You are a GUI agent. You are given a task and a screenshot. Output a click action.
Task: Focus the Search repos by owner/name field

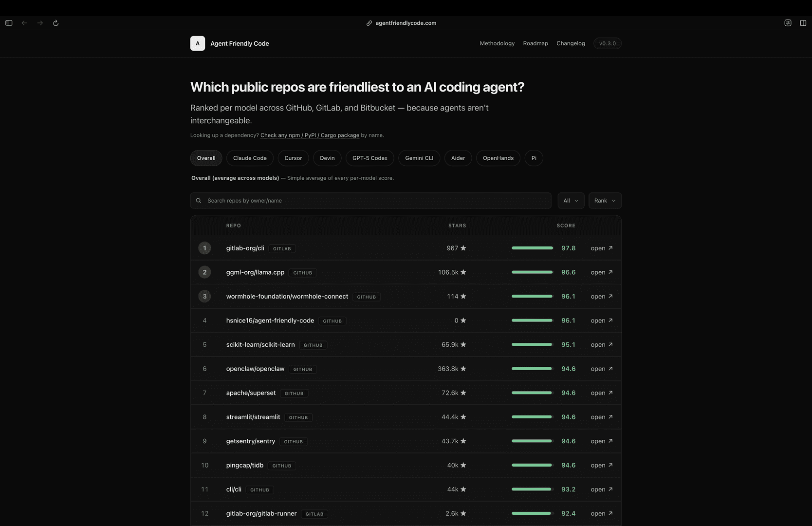click(370, 201)
